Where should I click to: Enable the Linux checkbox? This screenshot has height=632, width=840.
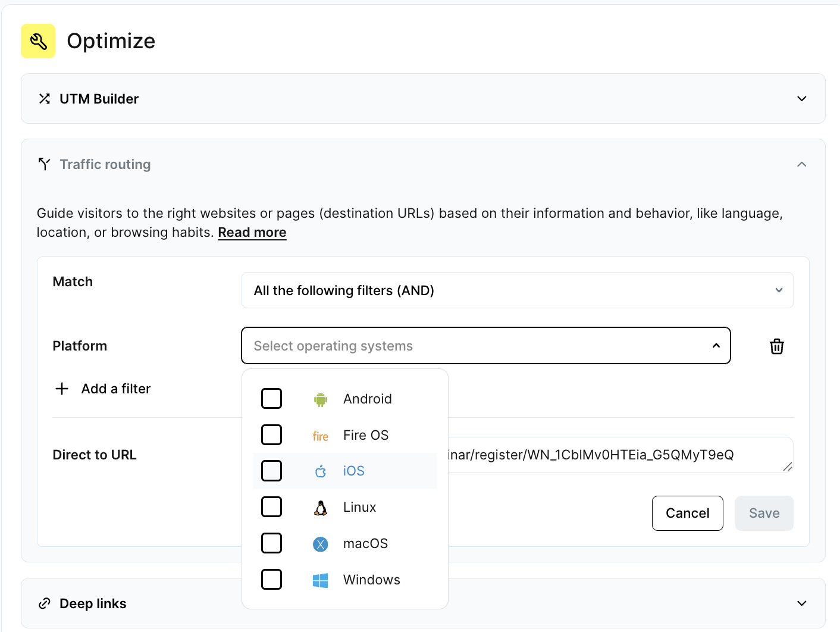point(272,507)
